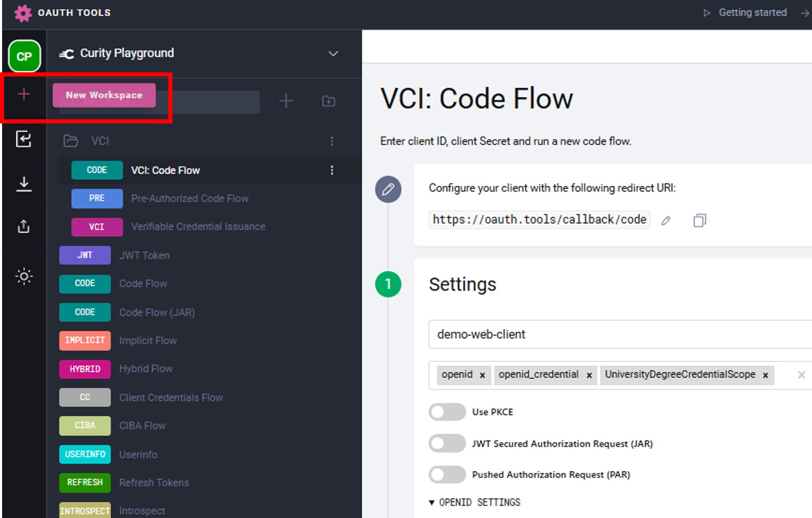The height and width of the screenshot is (518, 812).
Task: Click the VCI folder icon
Action: point(71,141)
